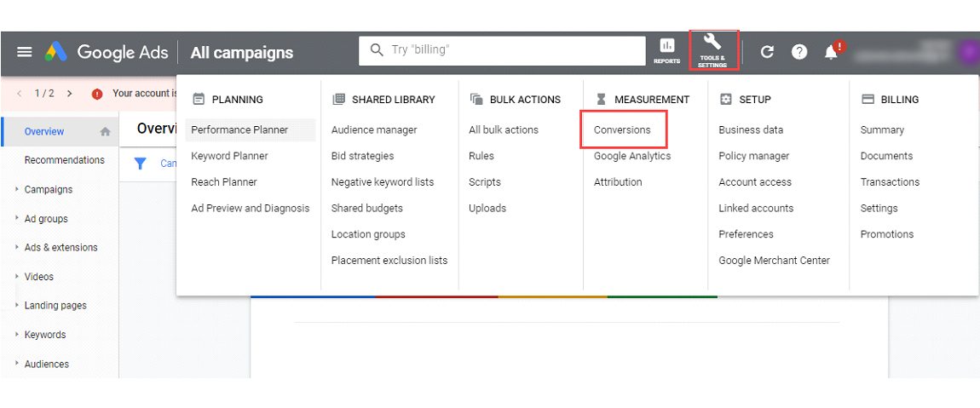Viewport: 980px width, 408px height.
Task: Open Rules under Bulk Actions
Action: tap(481, 156)
